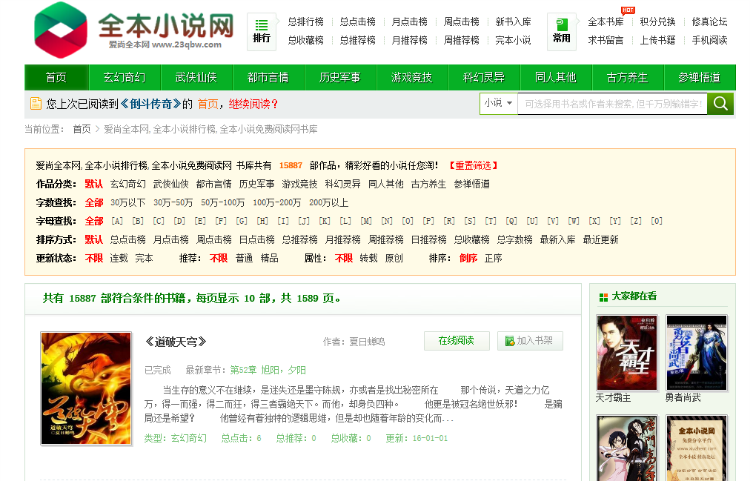The height and width of the screenshot is (481, 750).
Task: Open the 科幻灵异 navigation tab
Action: 484,77
